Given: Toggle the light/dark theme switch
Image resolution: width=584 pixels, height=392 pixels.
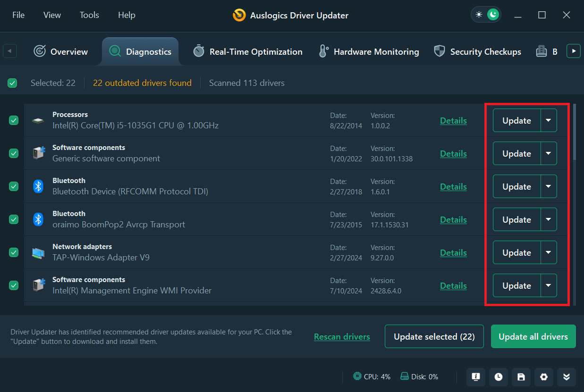Looking at the screenshot, I should (x=486, y=15).
